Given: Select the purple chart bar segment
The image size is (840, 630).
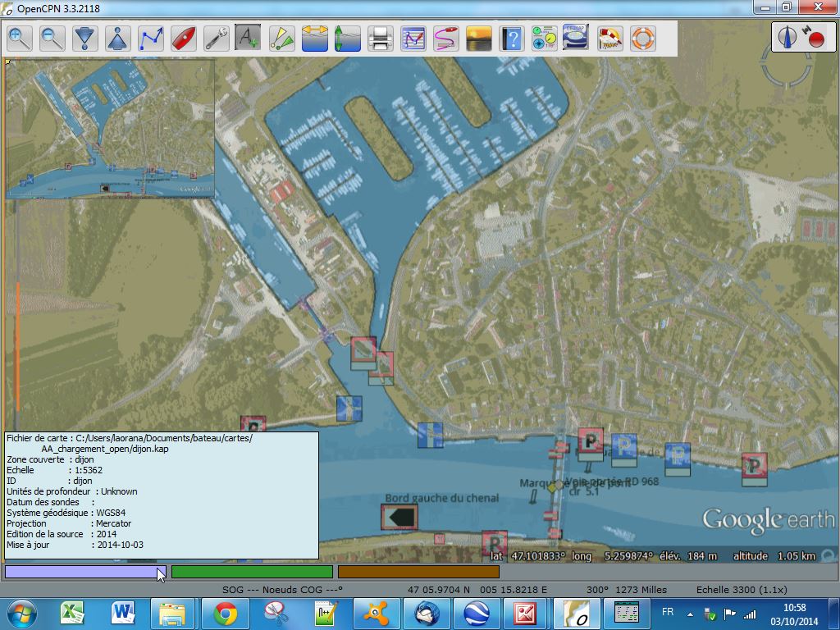Looking at the screenshot, I should point(85,572).
